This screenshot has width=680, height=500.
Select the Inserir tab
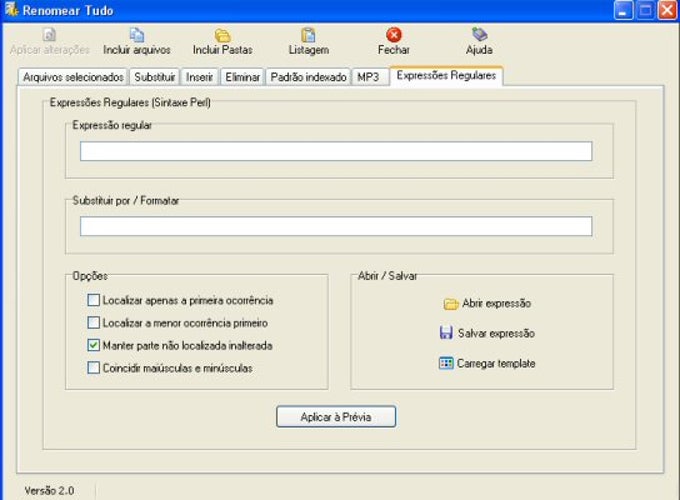pos(199,77)
